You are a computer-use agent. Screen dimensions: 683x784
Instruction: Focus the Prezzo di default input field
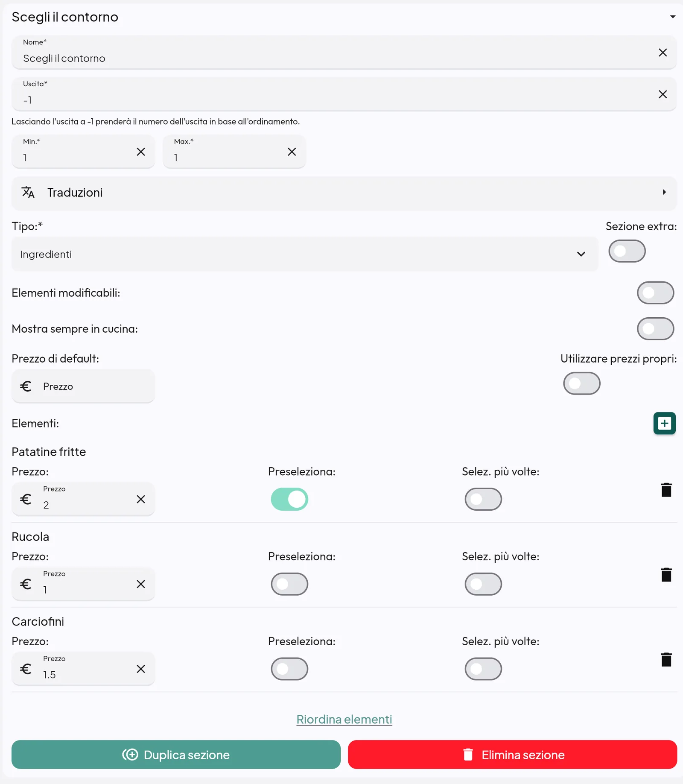click(83, 386)
